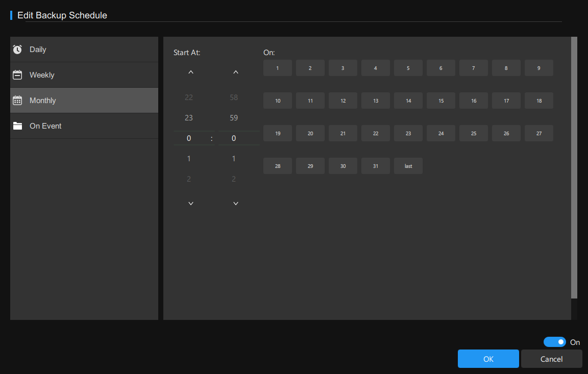This screenshot has height=374, width=588.
Task: Select day 15 of the month
Action: [x=441, y=101]
